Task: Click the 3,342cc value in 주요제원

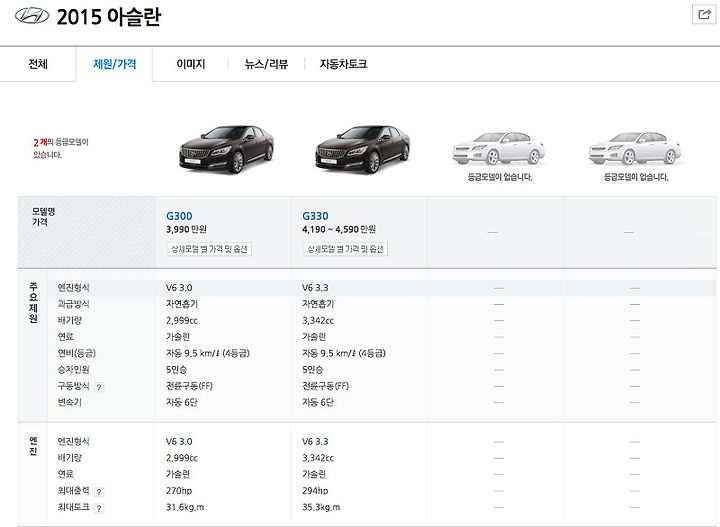Action: point(318,320)
